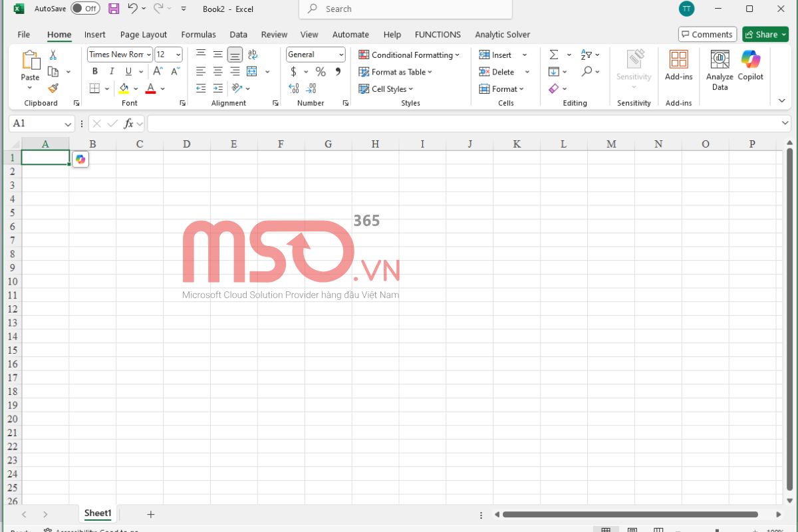
Task: Click Copilot icon beside cell A1
Action: (80, 159)
